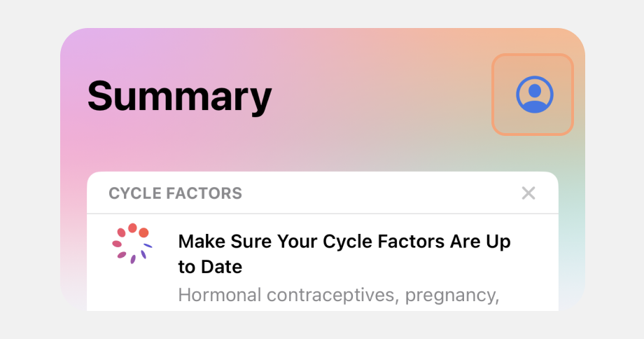
Task: Click the highlighted orange box around profile
Action: pos(533,95)
